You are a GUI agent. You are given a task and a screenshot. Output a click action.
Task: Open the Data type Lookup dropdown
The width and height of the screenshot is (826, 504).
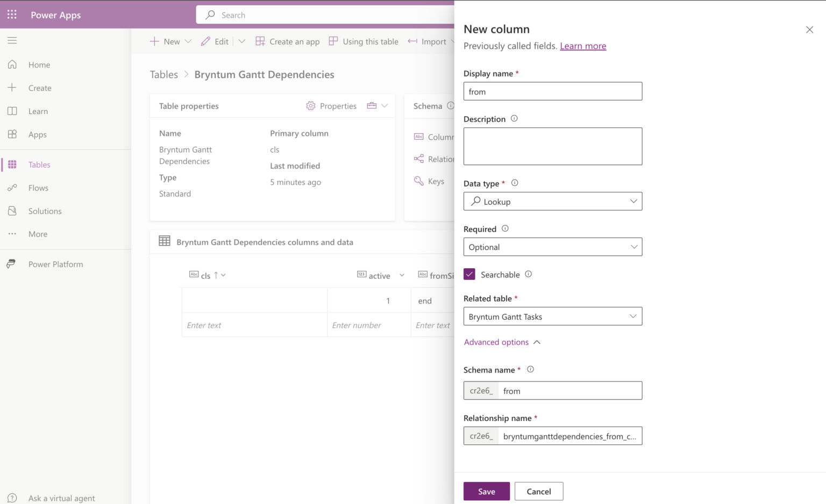coord(552,201)
